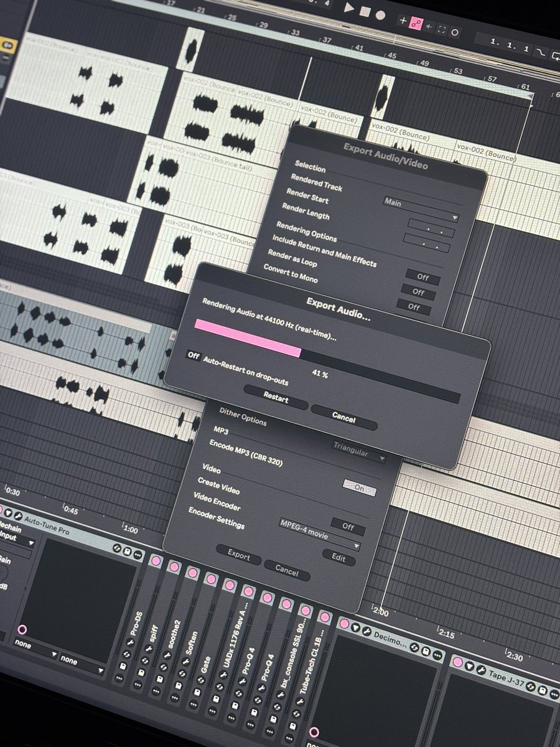Click Edit button for Encoder Settings
This screenshot has width=560, height=747.
point(338,558)
